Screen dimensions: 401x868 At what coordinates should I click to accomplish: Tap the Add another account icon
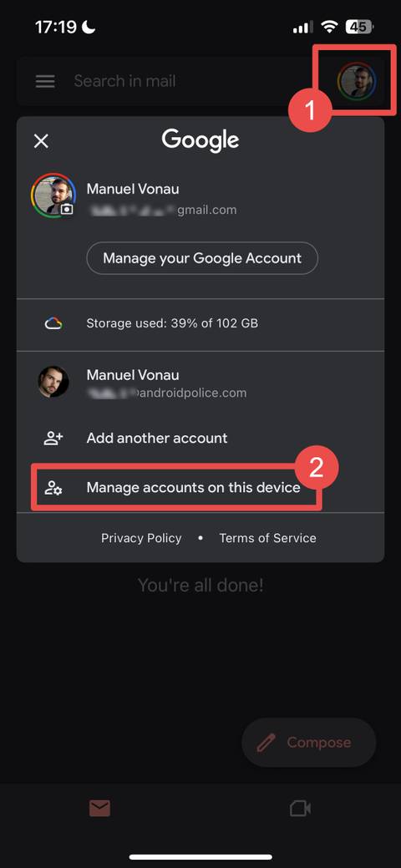[x=53, y=439]
